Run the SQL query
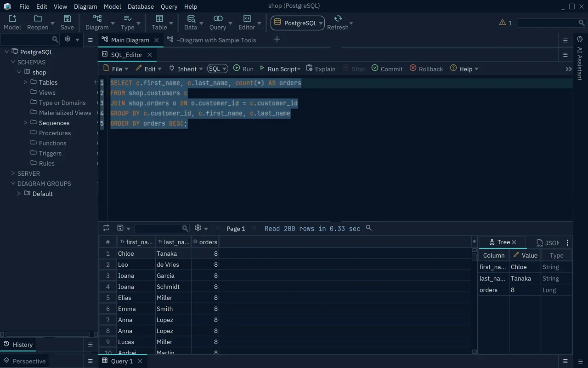This screenshot has height=368, width=588. 243,69
